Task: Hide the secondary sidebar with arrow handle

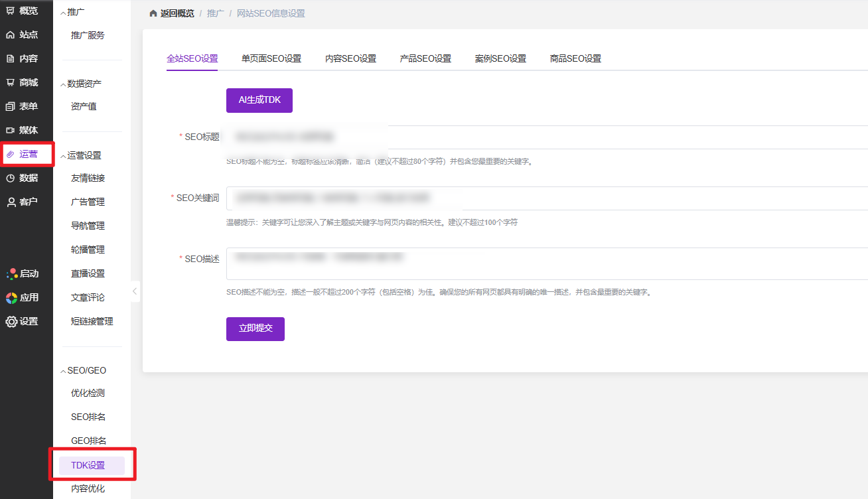Action: [x=135, y=291]
